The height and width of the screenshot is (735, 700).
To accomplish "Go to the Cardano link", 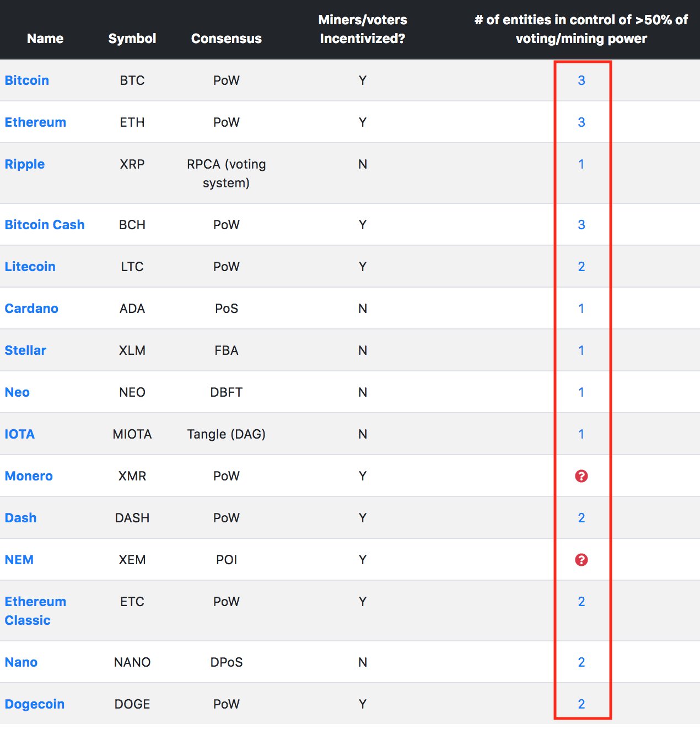I will click(31, 309).
